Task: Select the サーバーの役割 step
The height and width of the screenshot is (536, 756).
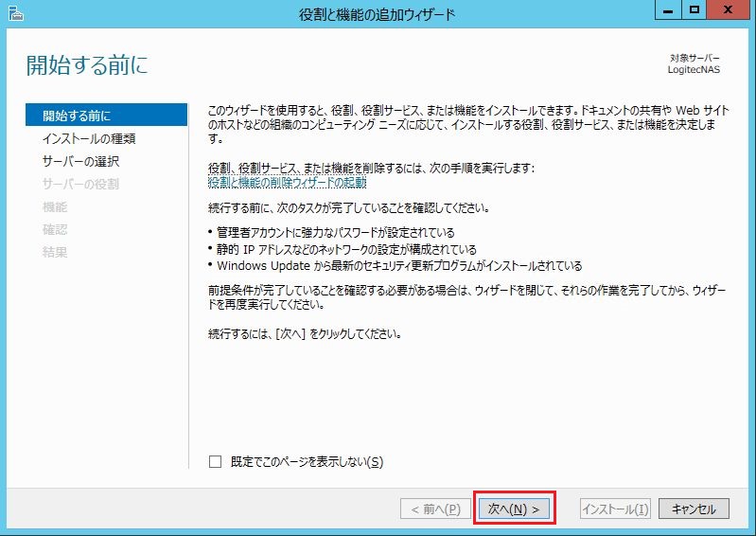Action: click(x=80, y=184)
